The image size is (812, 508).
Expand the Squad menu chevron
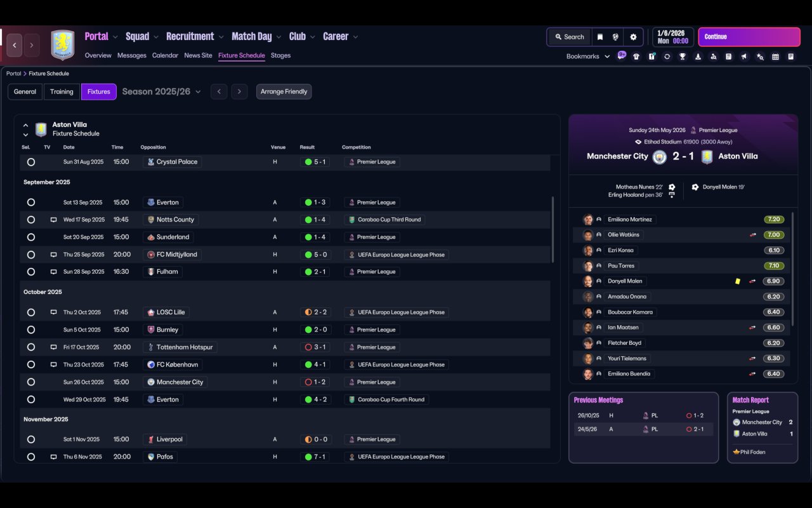point(155,37)
